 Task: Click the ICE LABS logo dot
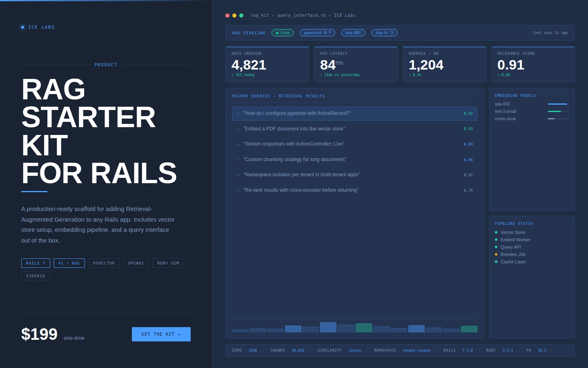22,27
